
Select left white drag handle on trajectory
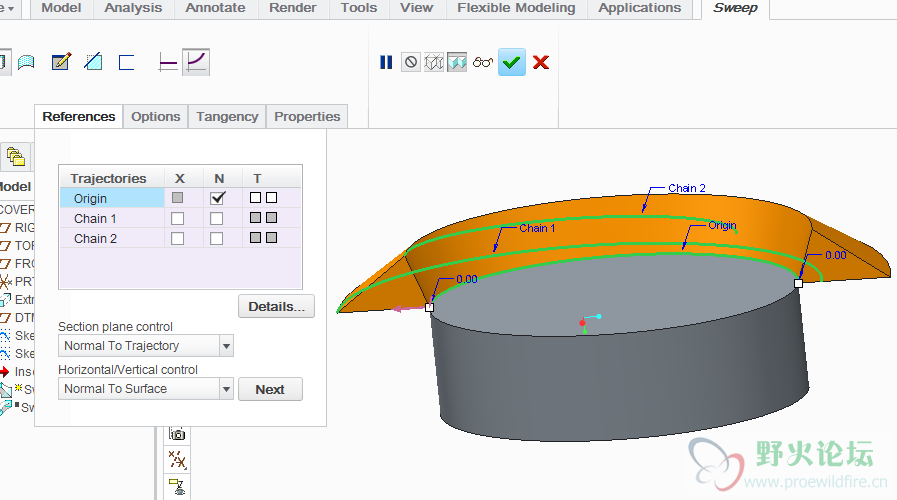point(430,307)
